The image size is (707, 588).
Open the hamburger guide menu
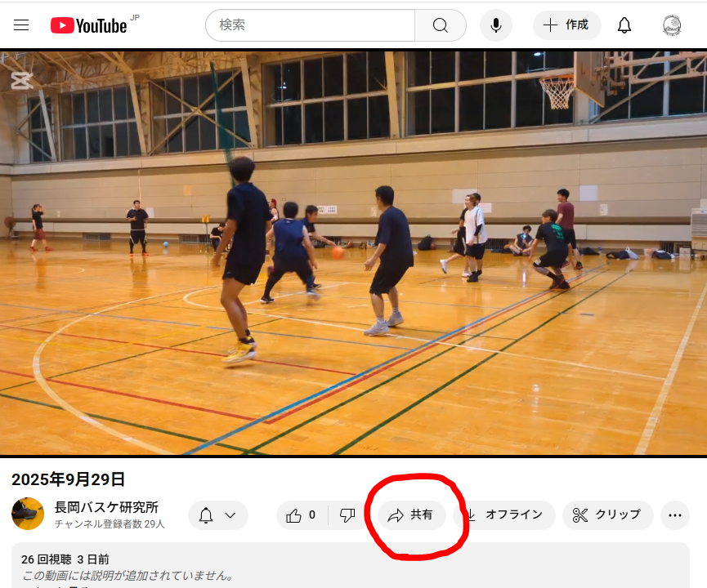pyautogui.click(x=21, y=25)
